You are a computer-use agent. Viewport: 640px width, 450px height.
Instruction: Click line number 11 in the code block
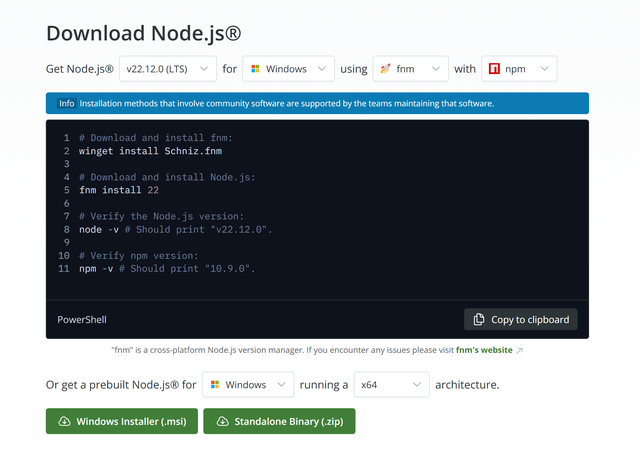pyautogui.click(x=64, y=269)
